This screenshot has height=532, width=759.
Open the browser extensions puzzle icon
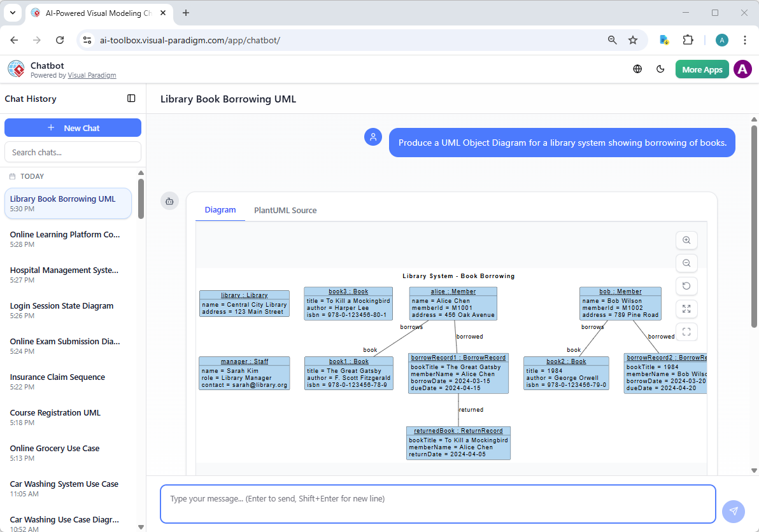pos(688,39)
